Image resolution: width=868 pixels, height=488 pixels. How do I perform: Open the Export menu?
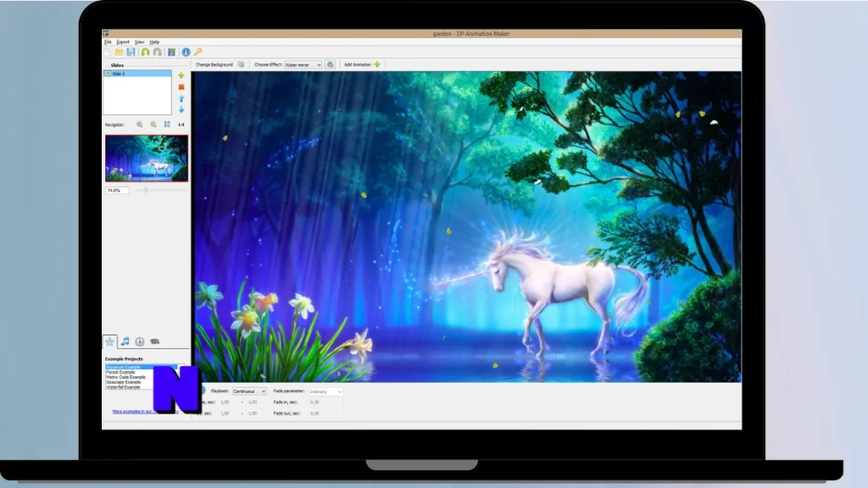(123, 42)
